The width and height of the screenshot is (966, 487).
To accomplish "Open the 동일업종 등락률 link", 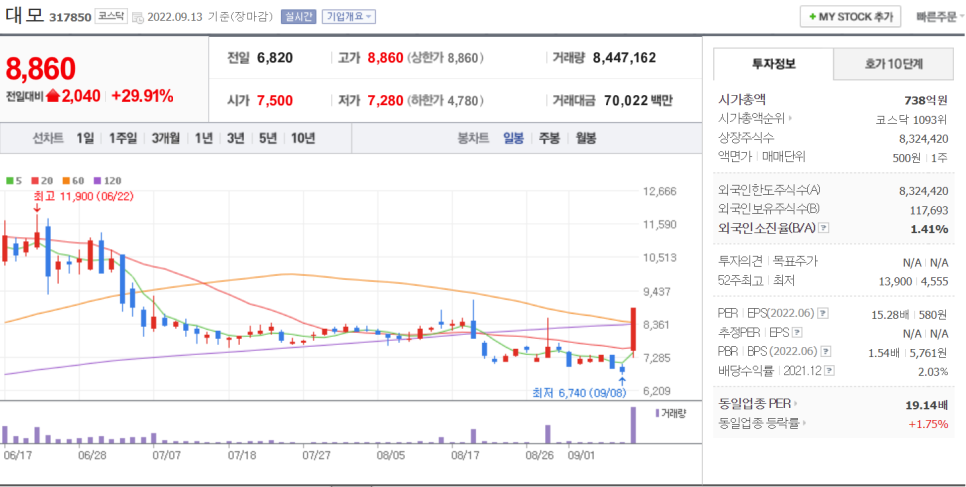I will (762, 424).
